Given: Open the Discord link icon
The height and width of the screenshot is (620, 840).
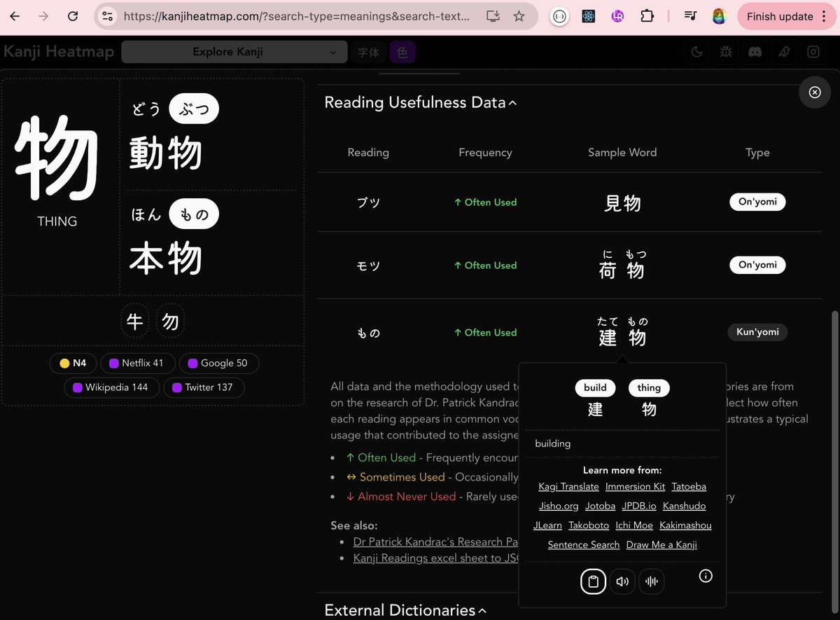Looking at the screenshot, I should 755,52.
